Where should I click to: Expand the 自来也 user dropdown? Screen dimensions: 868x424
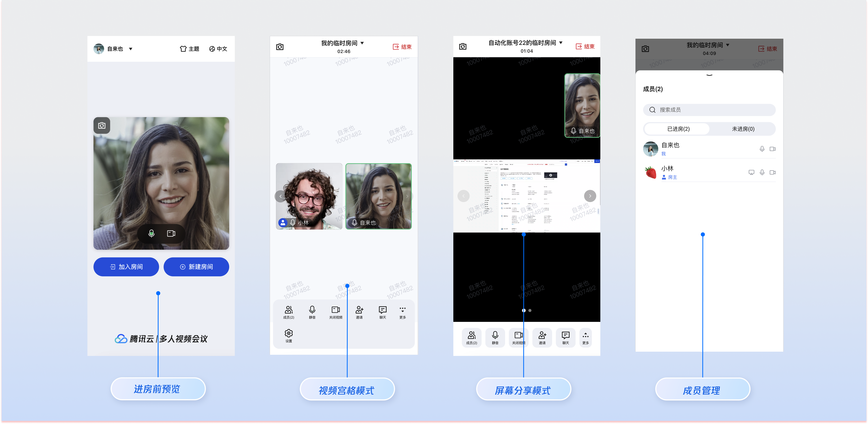point(131,49)
